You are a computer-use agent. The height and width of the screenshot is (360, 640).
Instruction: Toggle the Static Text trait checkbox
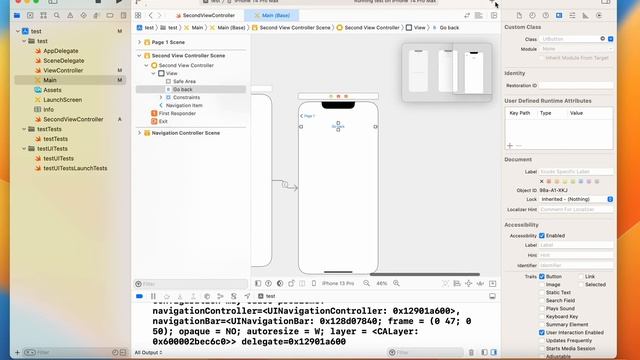click(542, 293)
